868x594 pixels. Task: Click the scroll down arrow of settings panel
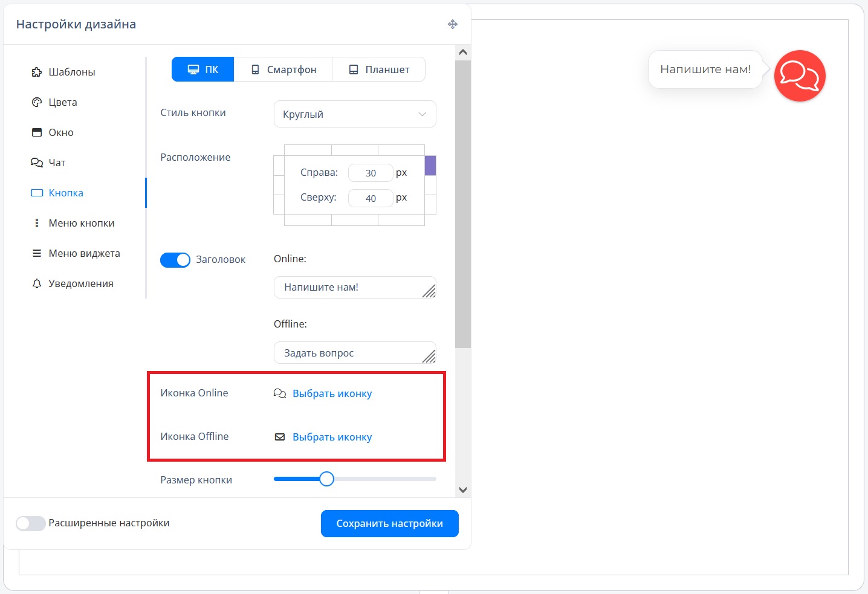(463, 490)
